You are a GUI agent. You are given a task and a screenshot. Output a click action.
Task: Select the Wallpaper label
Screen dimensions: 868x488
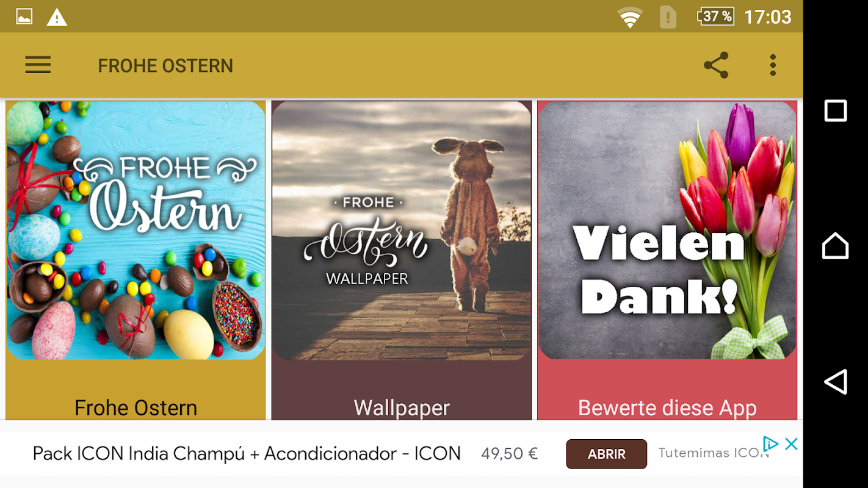coord(402,407)
